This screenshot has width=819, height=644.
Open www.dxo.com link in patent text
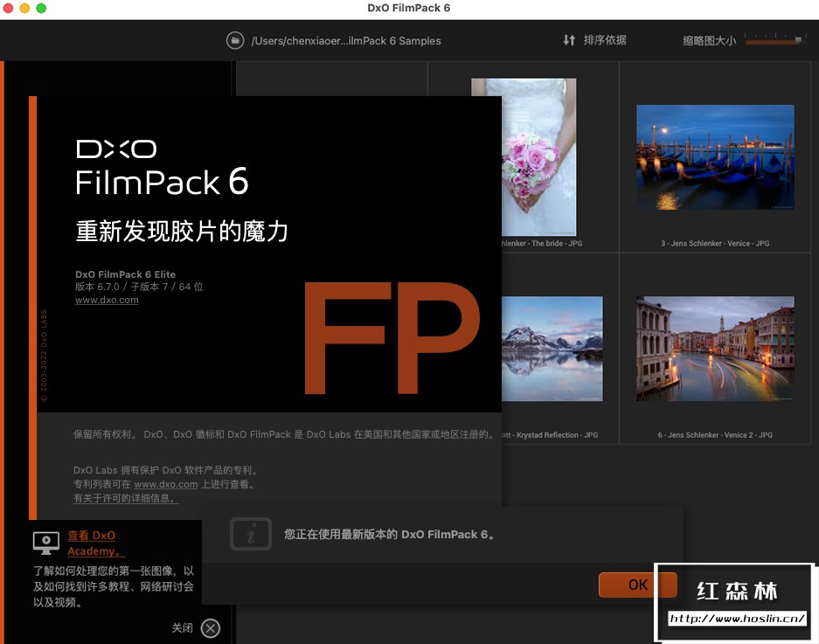[x=165, y=484]
